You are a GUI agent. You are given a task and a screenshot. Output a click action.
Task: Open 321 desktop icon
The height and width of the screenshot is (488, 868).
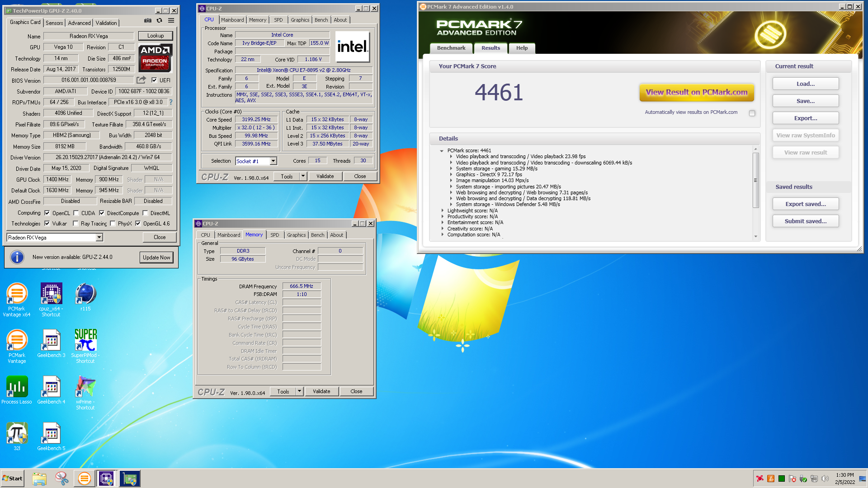pyautogui.click(x=17, y=436)
